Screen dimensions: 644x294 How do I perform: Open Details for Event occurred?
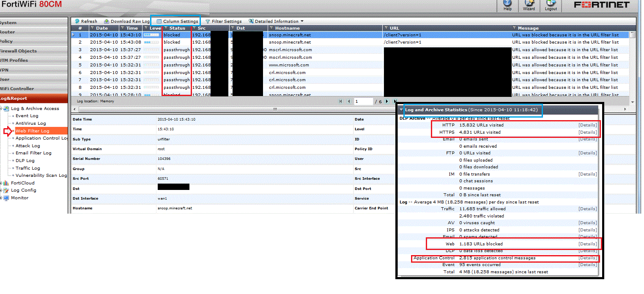click(x=588, y=265)
